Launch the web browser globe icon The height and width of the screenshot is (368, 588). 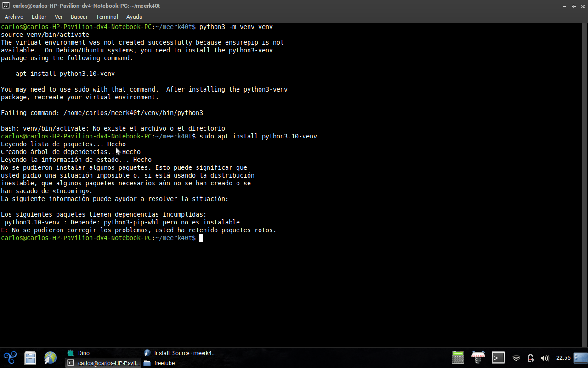50,358
